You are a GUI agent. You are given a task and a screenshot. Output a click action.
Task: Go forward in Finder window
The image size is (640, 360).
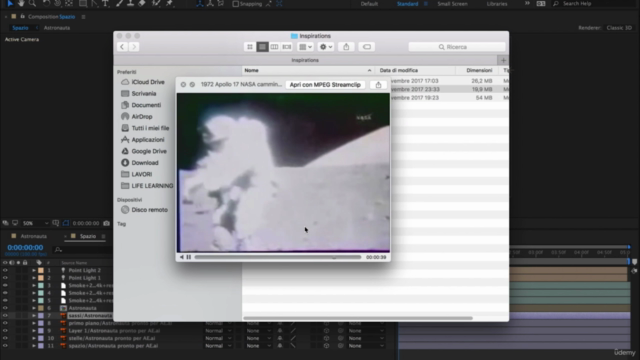pos(134,47)
